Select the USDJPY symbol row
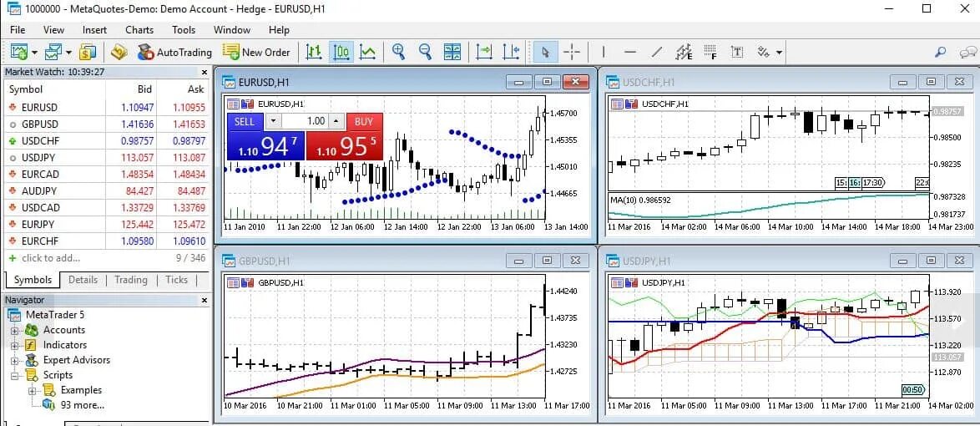 tap(107, 157)
